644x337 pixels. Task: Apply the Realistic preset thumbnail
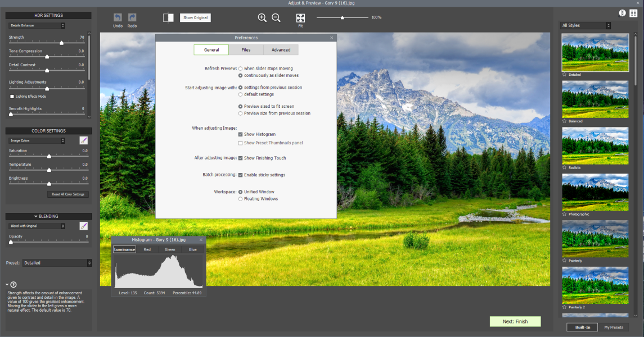pos(595,145)
